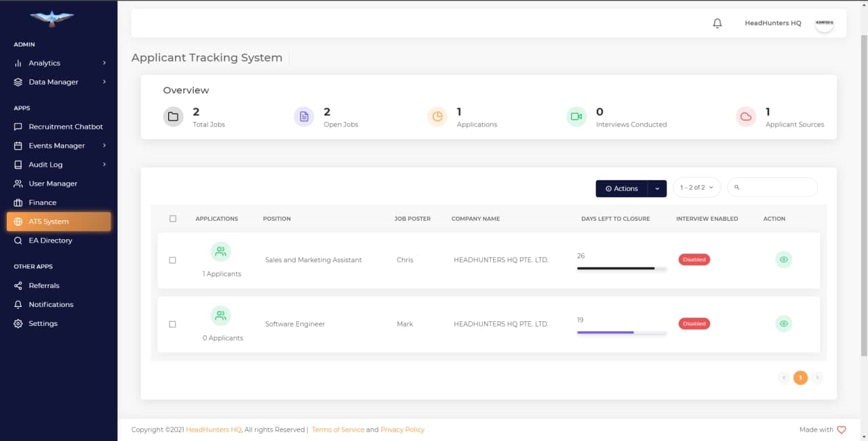Screen dimensions: 868x441
Task: Click the Total Jobs folder icon
Action: [173, 117]
